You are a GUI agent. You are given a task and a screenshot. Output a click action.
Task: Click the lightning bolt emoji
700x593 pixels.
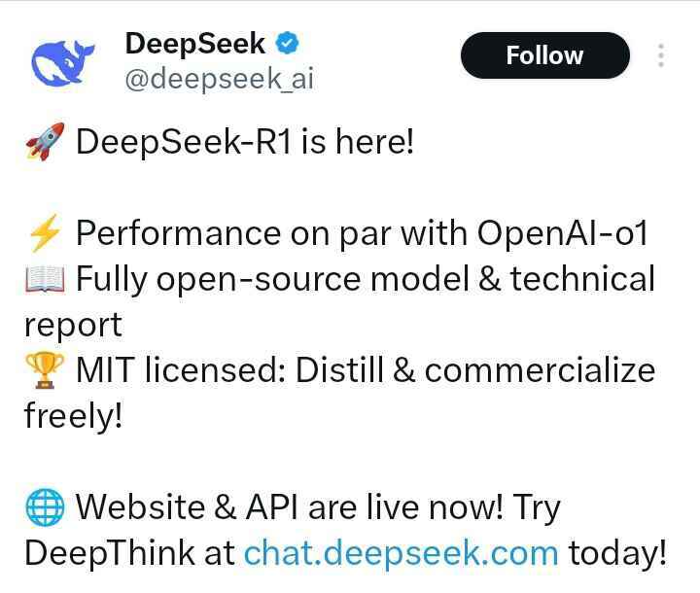click(x=44, y=232)
